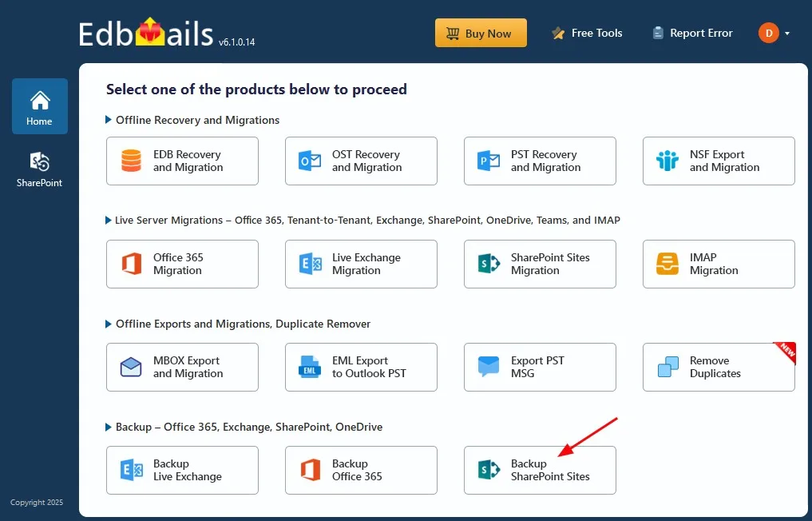Click the Export PST MSG chat icon
812x521 pixels.
click(489, 367)
